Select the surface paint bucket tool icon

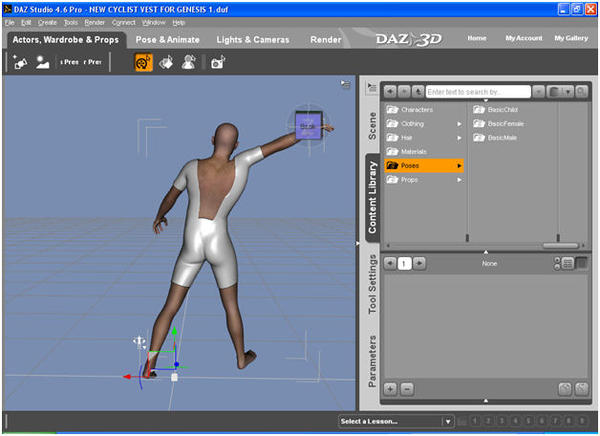coord(166,62)
